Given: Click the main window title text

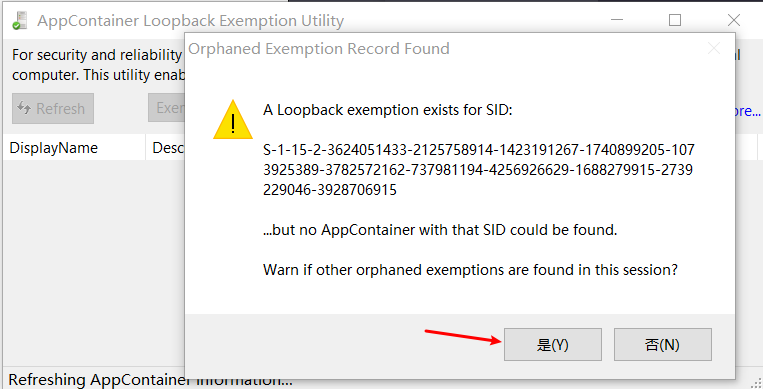Looking at the screenshot, I should (x=190, y=21).
